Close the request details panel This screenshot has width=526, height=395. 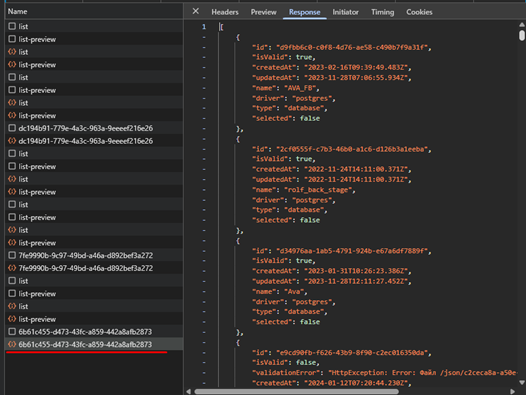(x=196, y=11)
